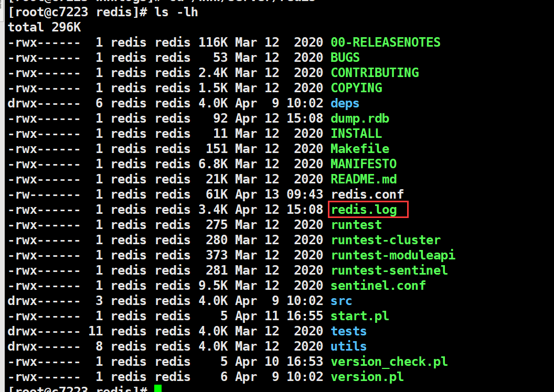This screenshot has width=554, height=392.
Task: Click the -rw------- permissions of redis.conf
Action: 44,194
